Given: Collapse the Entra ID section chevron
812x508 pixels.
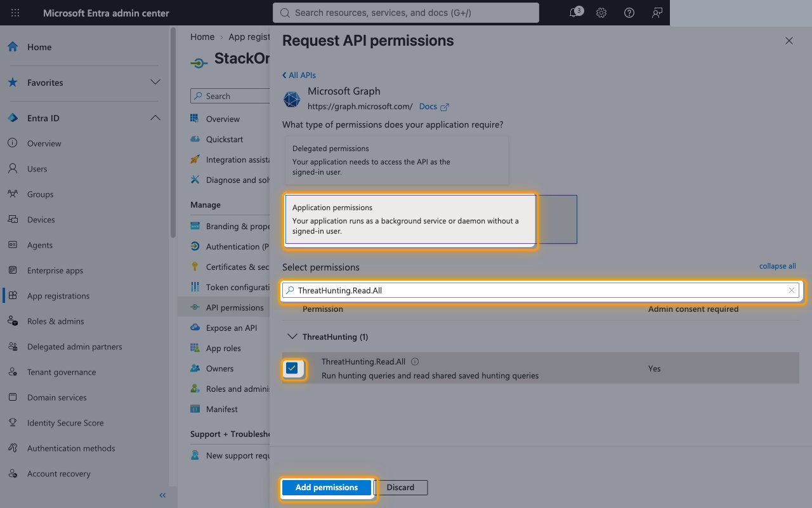Looking at the screenshot, I should 155,118.
